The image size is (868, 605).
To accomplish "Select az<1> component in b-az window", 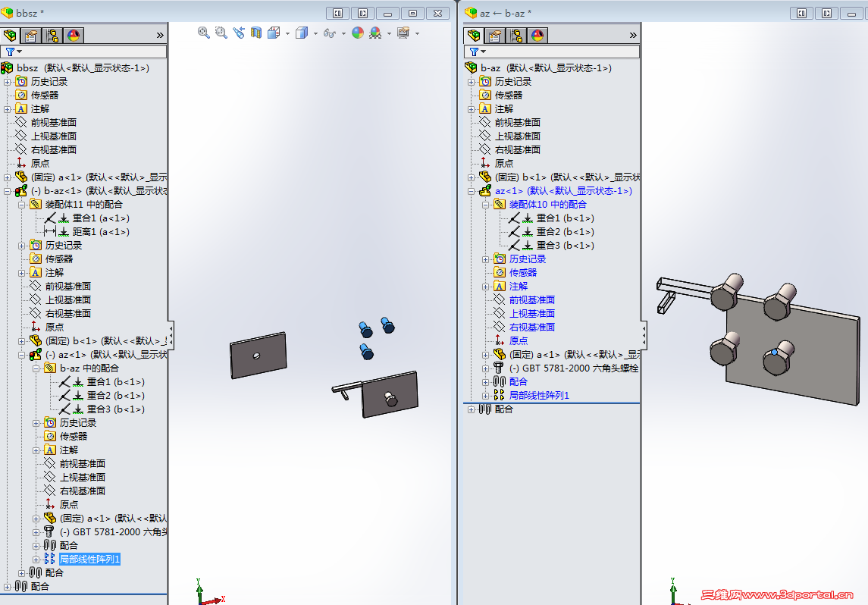I will [563, 191].
